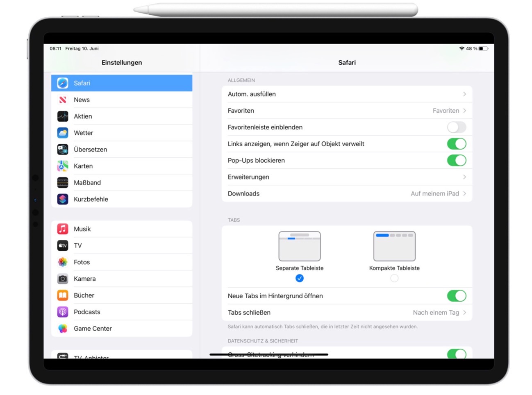Tap the Fotos flower icon
The height and width of the screenshot is (395, 532).
tap(63, 262)
